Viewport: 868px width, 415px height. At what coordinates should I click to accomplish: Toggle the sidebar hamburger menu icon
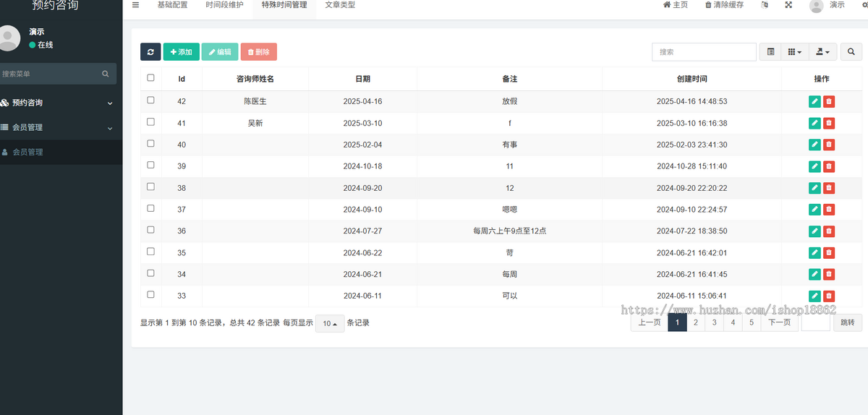[x=135, y=5]
